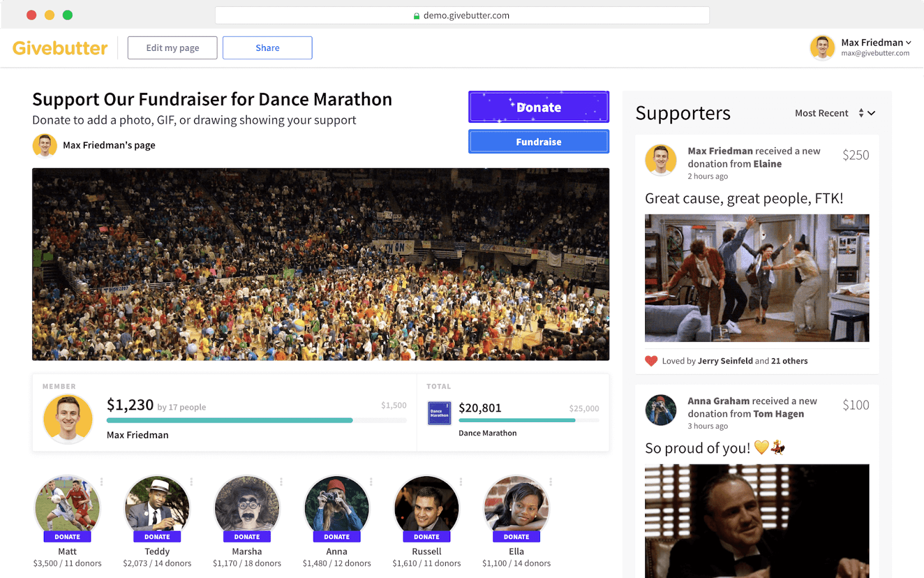Open the Godfather GIF in Anna's post
The height and width of the screenshot is (578, 924).
757,521
